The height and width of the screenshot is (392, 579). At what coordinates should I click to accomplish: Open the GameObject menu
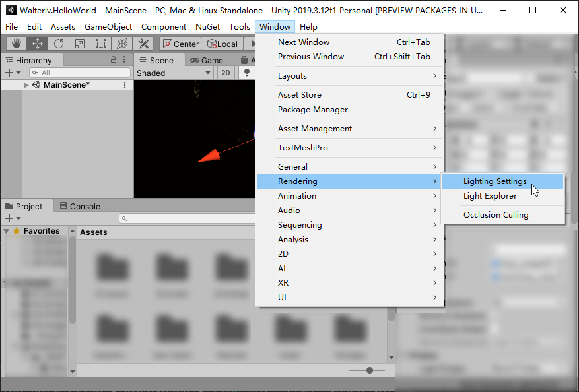click(x=108, y=27)
